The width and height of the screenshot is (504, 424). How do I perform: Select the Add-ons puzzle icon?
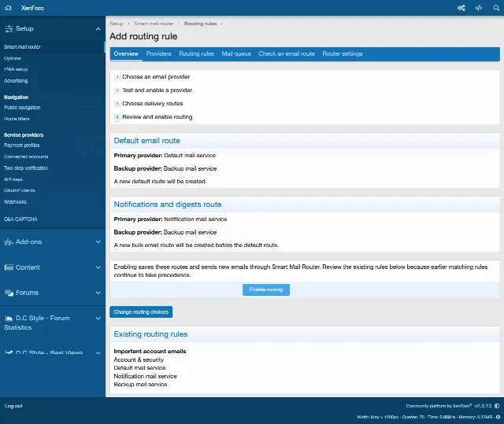point(9,241)
